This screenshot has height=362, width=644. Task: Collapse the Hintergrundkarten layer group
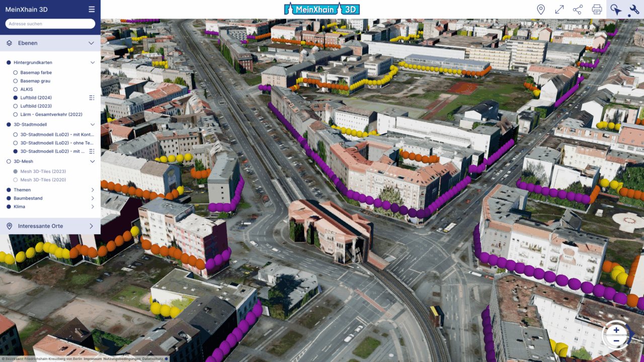point(93,62)
